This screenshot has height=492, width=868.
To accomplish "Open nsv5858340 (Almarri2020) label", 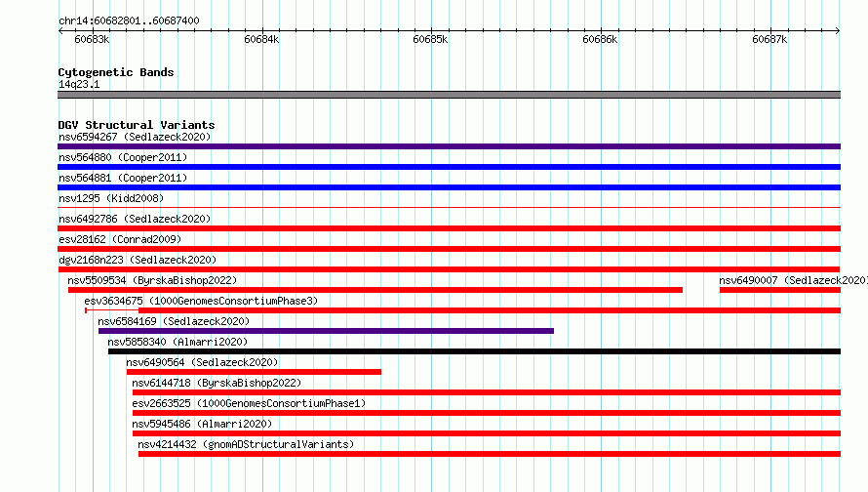I will [178, 342].
